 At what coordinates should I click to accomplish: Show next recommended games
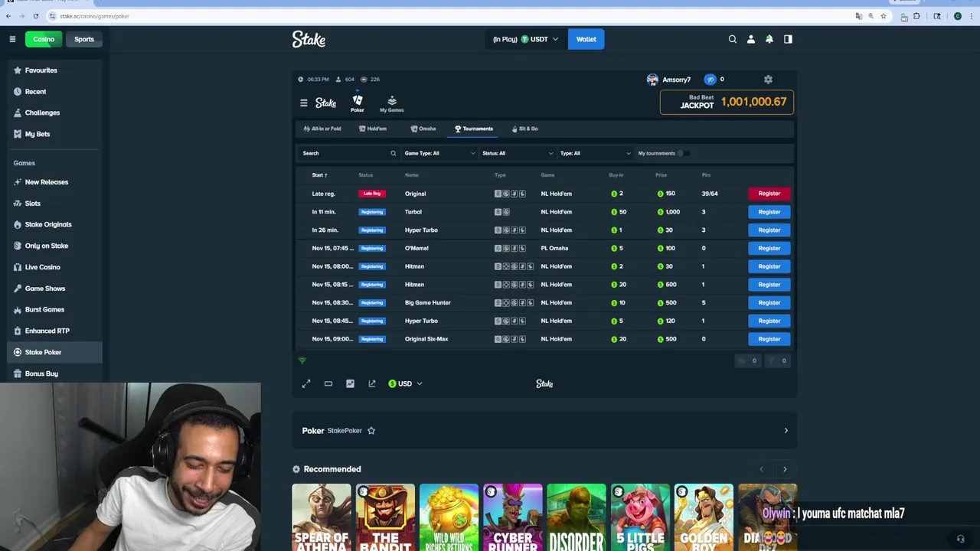pyautogui.click(x=785, y=469)
